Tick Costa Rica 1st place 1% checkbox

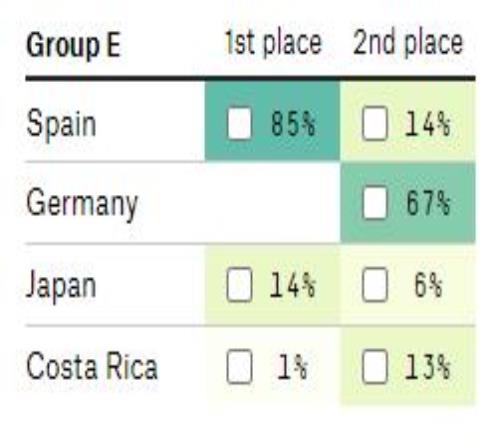click(239, 367)
